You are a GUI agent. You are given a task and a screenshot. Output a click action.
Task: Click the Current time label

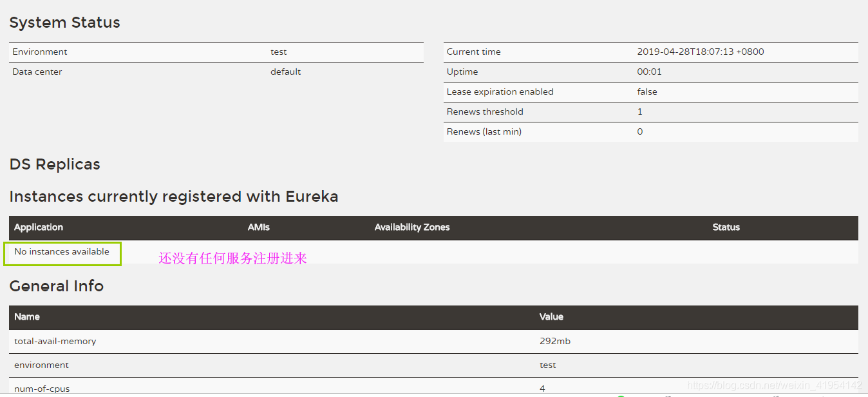click(x=473, y=52)
